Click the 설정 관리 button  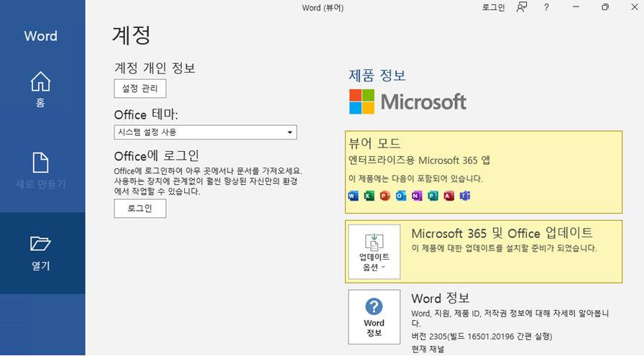(x=140, y=88)
